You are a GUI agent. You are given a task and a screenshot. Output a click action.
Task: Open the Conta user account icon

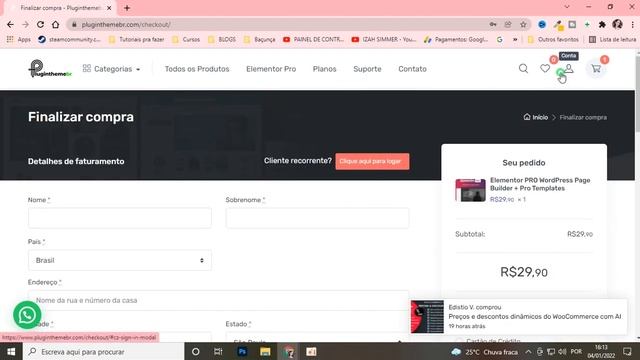tap(569, 69)
